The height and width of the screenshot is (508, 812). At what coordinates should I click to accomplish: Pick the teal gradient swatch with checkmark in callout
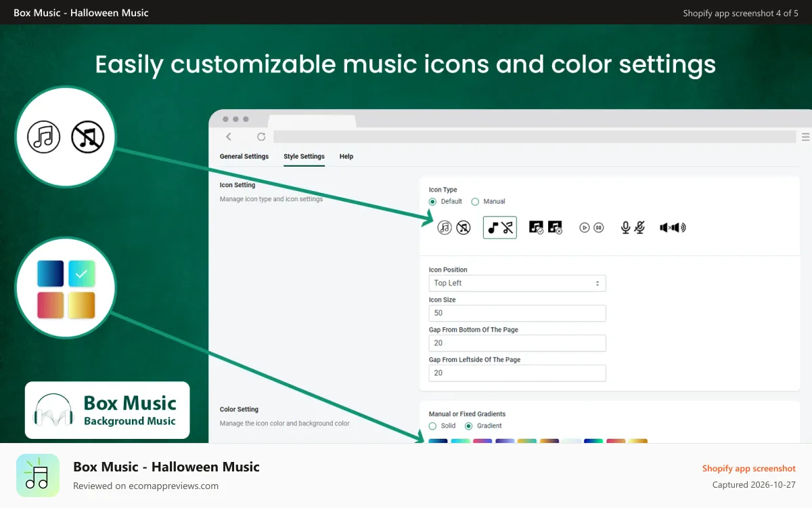click(82, 274)
